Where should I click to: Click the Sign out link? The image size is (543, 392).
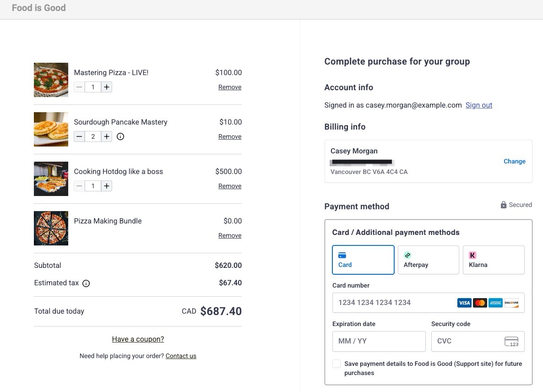tap(478, 105)
